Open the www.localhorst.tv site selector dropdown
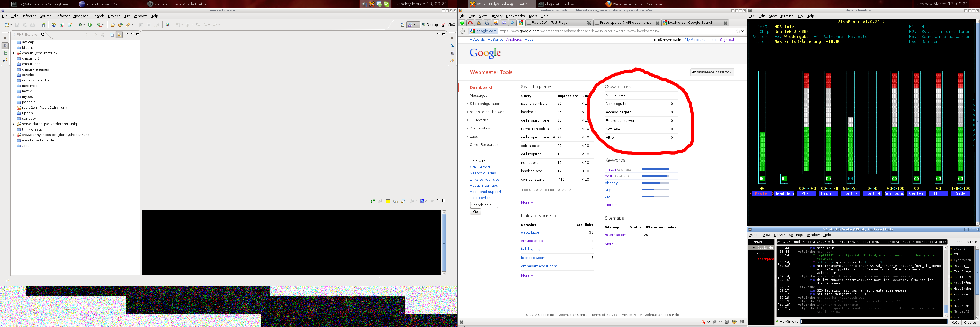980x327 pixels. tap(712, 72)
